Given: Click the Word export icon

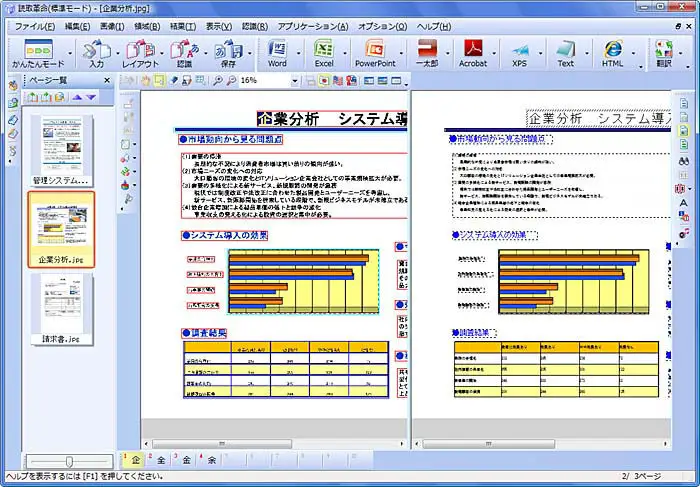Looking at the screenshot, I should pyautogui.click(x=277, y=52).
